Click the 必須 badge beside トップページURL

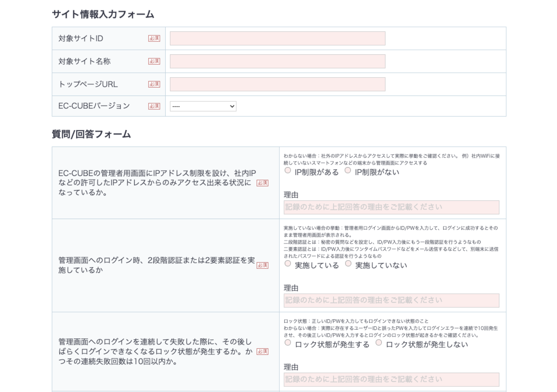[x=154, y=84]
